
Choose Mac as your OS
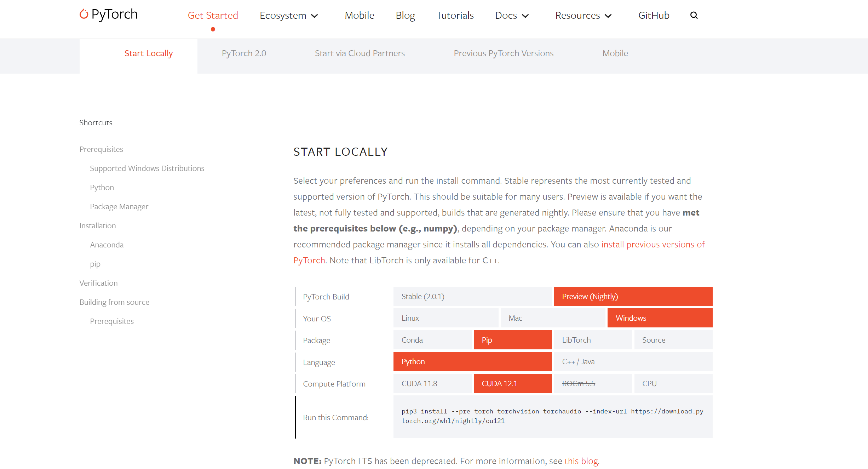click(553, 318)
